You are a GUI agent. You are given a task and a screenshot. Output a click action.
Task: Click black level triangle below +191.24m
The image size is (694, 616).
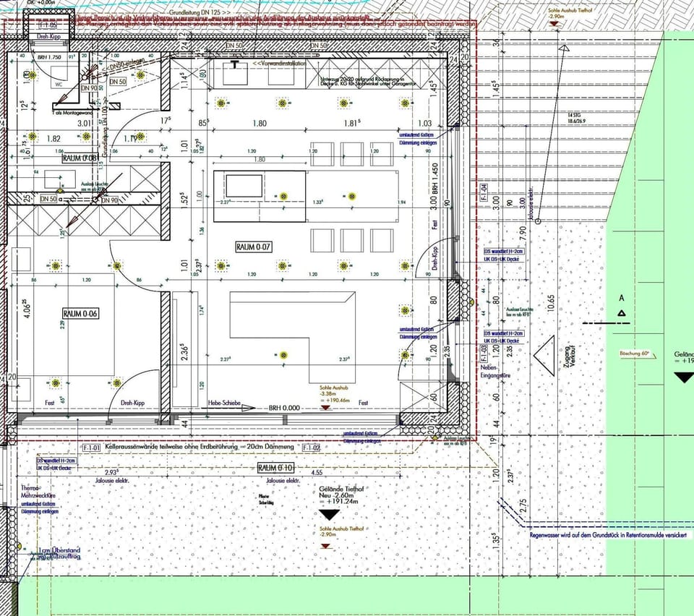pyautogui.click(x=330, y=515)
